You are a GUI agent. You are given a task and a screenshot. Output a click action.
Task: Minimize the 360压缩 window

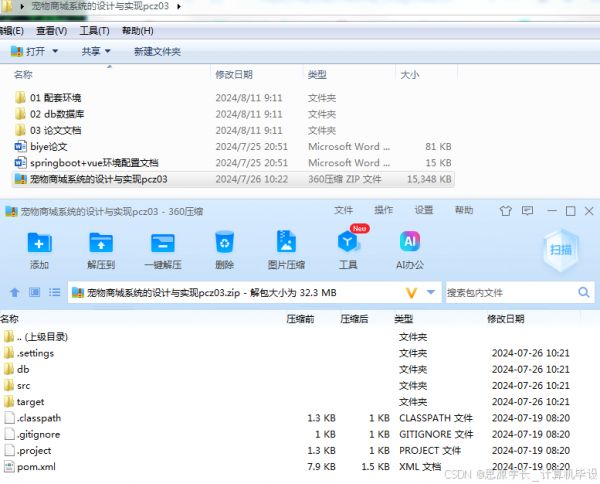(x=551, y=211)
